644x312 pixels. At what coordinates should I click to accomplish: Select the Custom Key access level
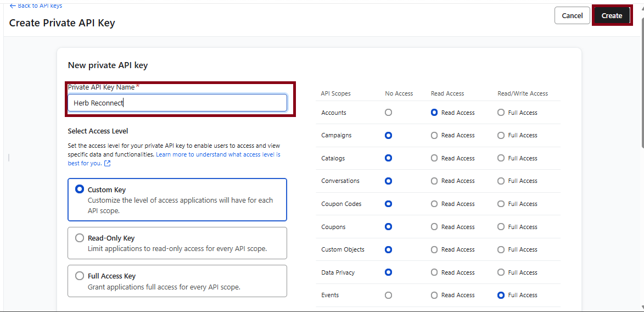point(80,190)
